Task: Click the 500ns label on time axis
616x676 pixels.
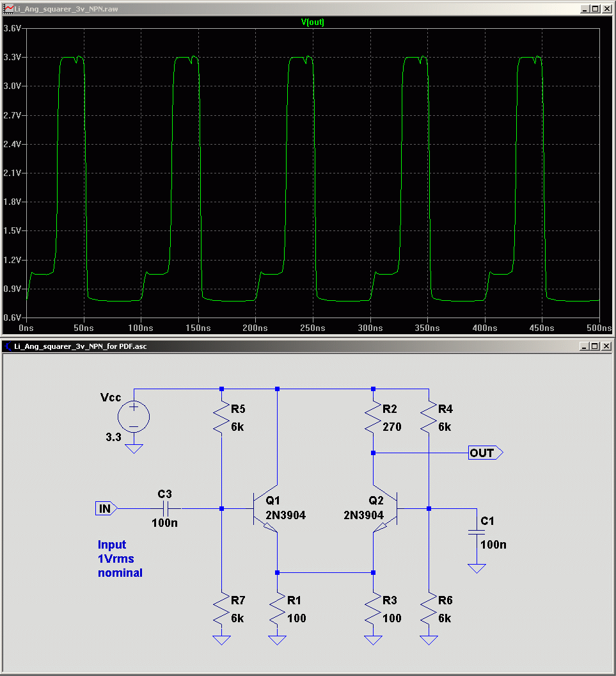Action: coord(599,328)
